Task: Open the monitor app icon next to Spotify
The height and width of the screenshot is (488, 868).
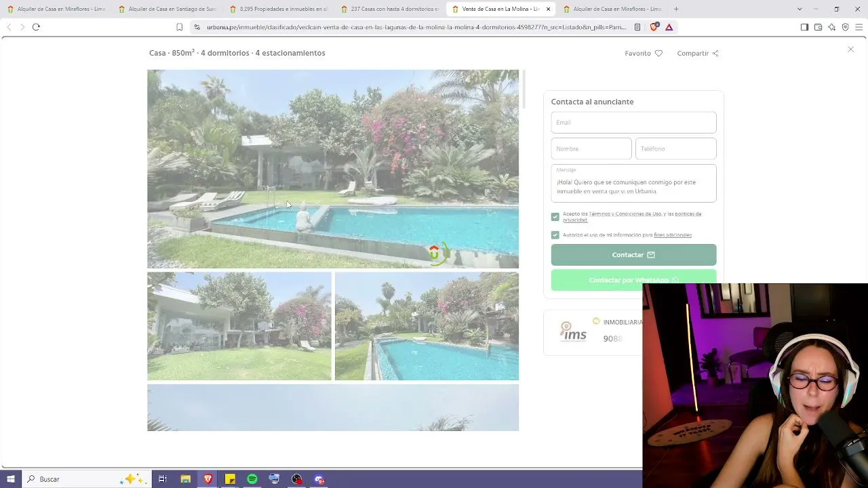Action: click(274, 479)
